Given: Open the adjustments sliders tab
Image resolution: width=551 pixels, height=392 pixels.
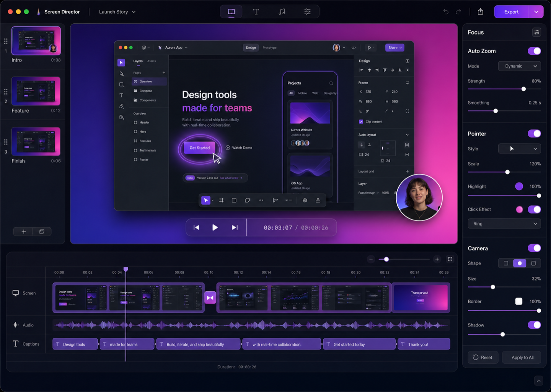Looking at the screenshot, I should coord(307,12).
